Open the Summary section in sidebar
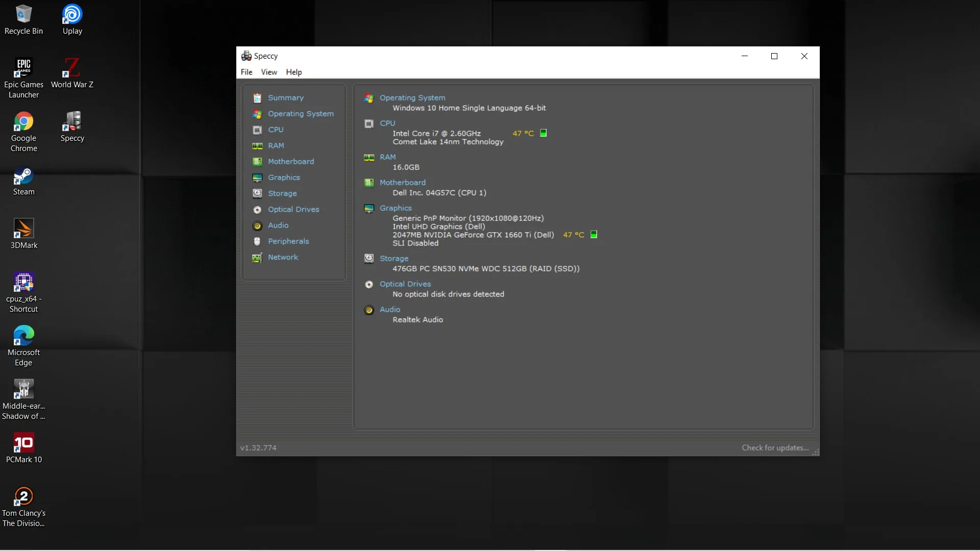 click(285, 97)
